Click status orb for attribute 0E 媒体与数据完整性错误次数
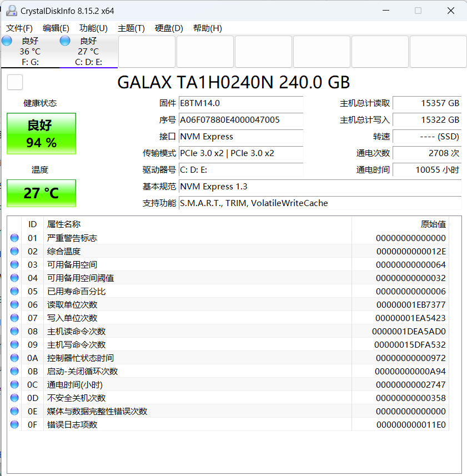 pyautogui.click(x=14, y=411)
